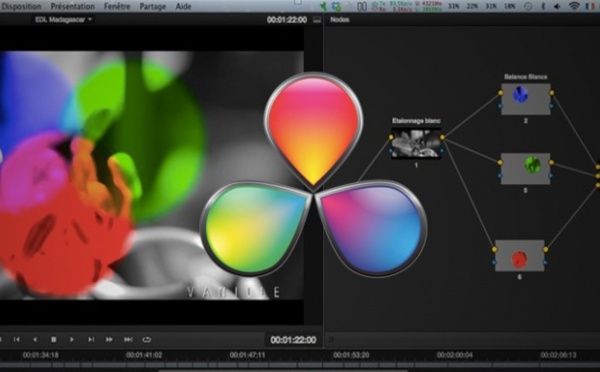Select the red node 6
Image resolution: width=600 pixels, height=372 pixels.
coord(520,256)
